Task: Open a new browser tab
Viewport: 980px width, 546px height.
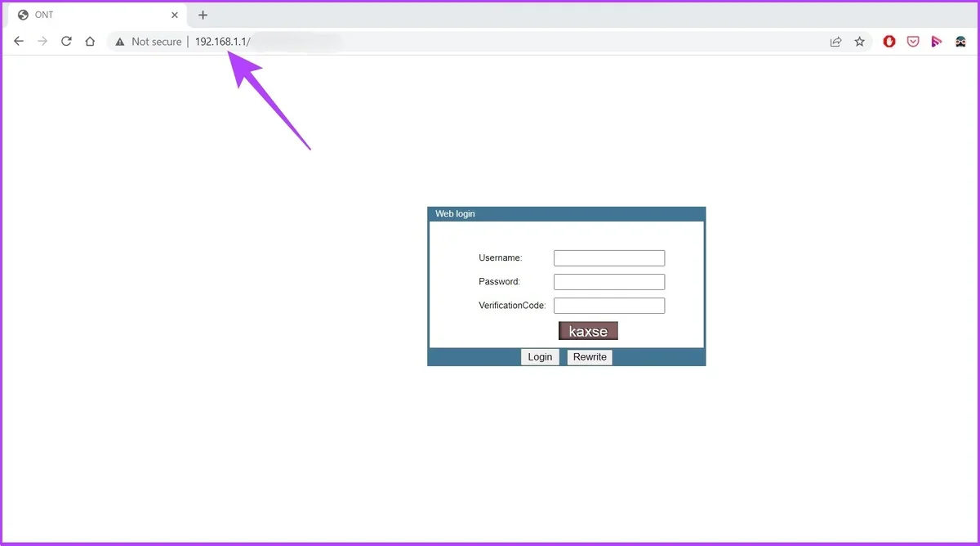Action: click(x=203, y=15)
